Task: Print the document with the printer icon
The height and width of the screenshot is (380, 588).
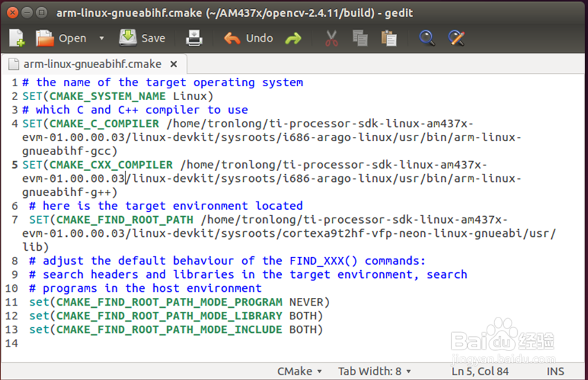Action: tap(194, 38)
